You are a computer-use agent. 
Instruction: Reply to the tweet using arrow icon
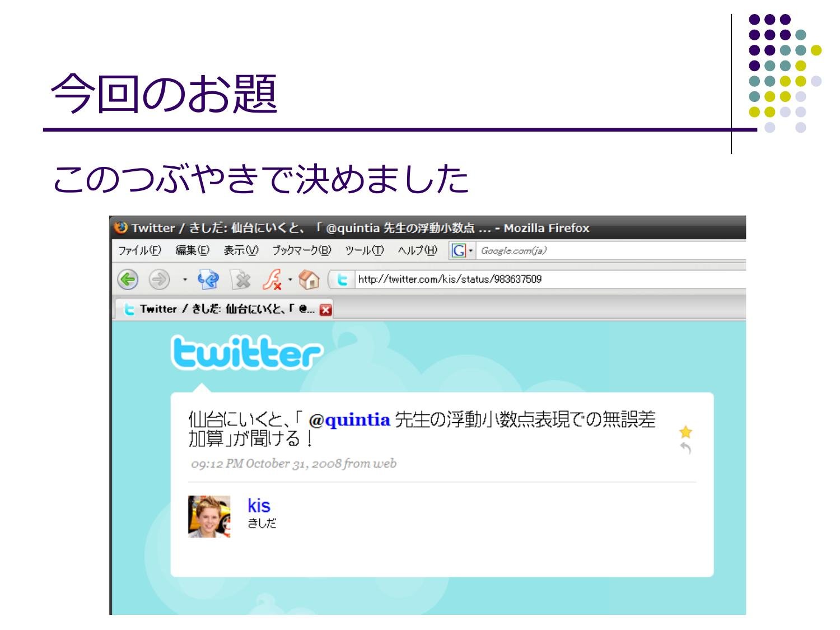tap(685, 448)
